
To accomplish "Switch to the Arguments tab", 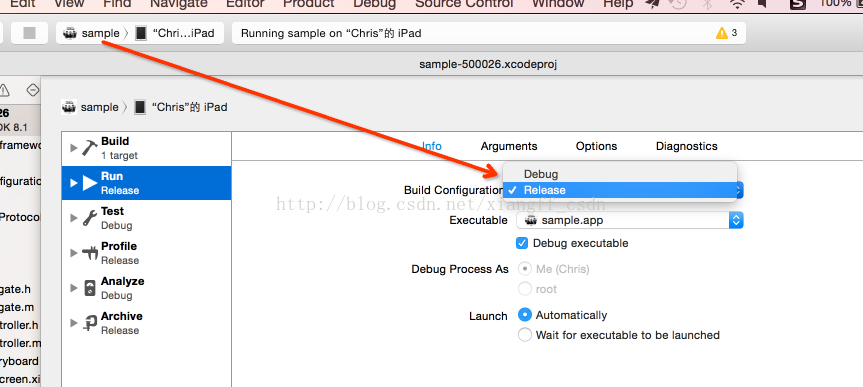I will point(509,146).
